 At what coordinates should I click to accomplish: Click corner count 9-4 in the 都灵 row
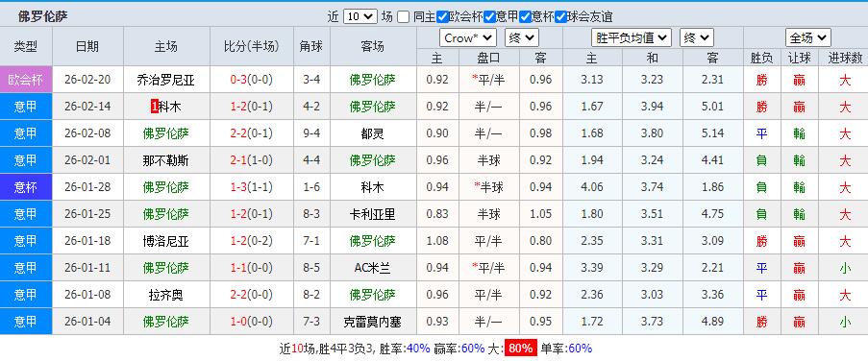311,133
